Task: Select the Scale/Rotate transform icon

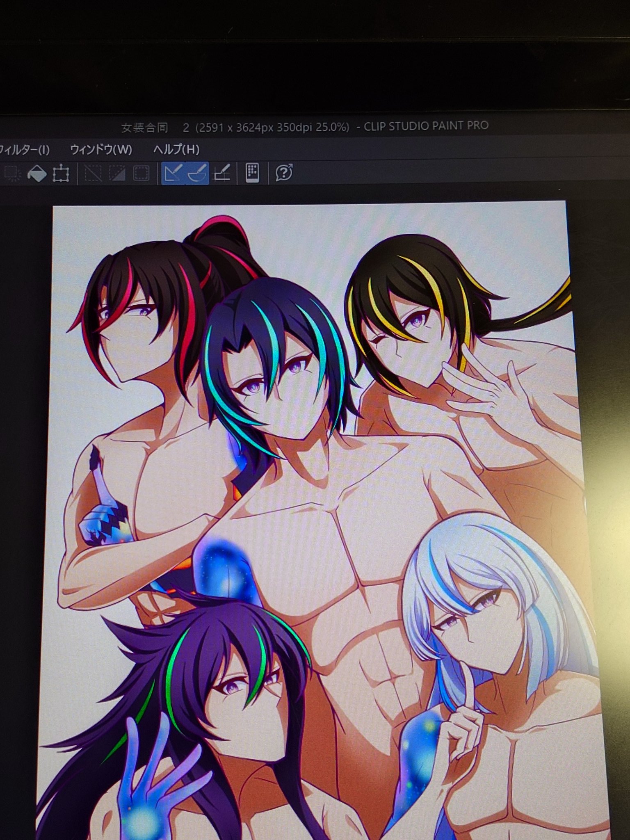Action: click(61, 173)
